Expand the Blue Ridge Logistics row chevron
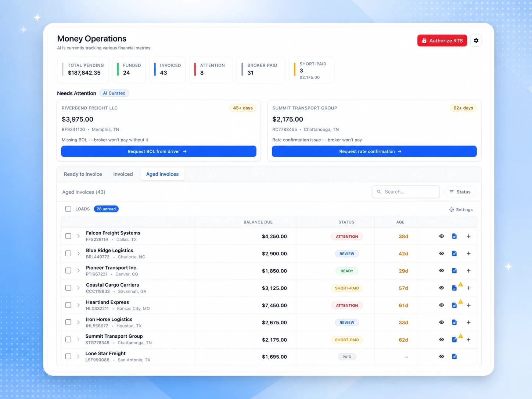Image resolution: width=532 pixels, height=399 pixels. pos(78,254)
